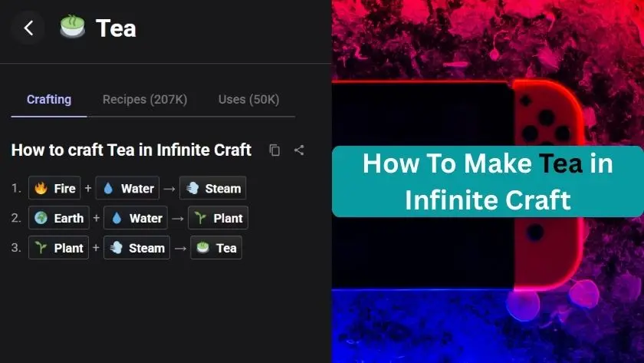The image size is (644, 363).
Task: Click the Tea page title text
Action: pos(116,28)
